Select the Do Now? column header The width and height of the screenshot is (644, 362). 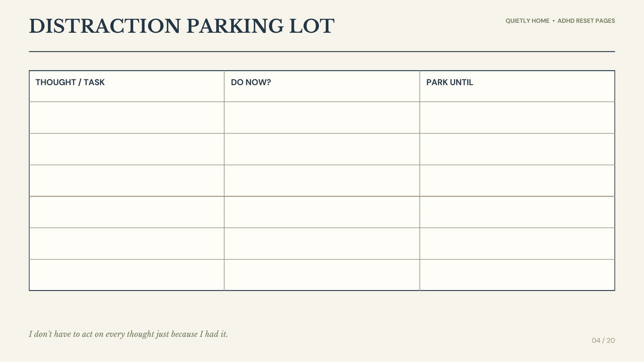click(x=322, y=86)
